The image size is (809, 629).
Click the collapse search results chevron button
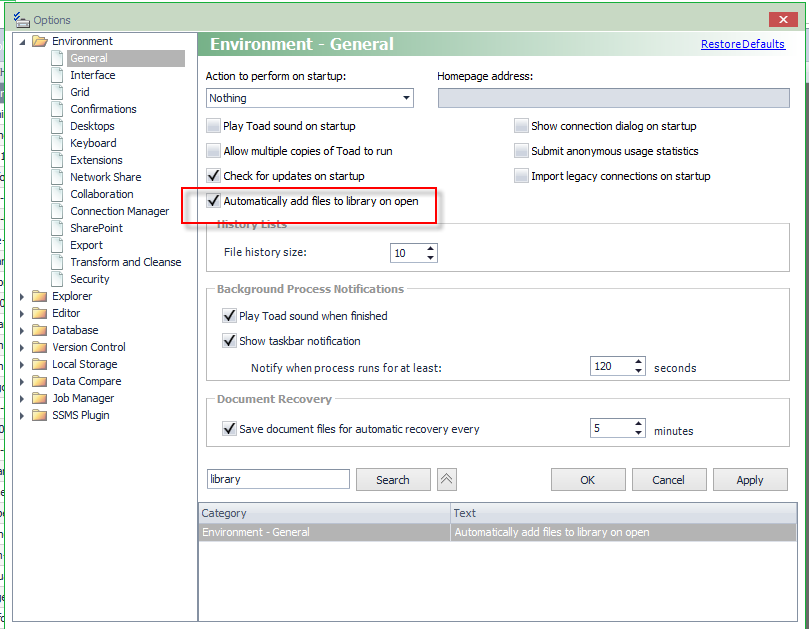click(447, 479)
